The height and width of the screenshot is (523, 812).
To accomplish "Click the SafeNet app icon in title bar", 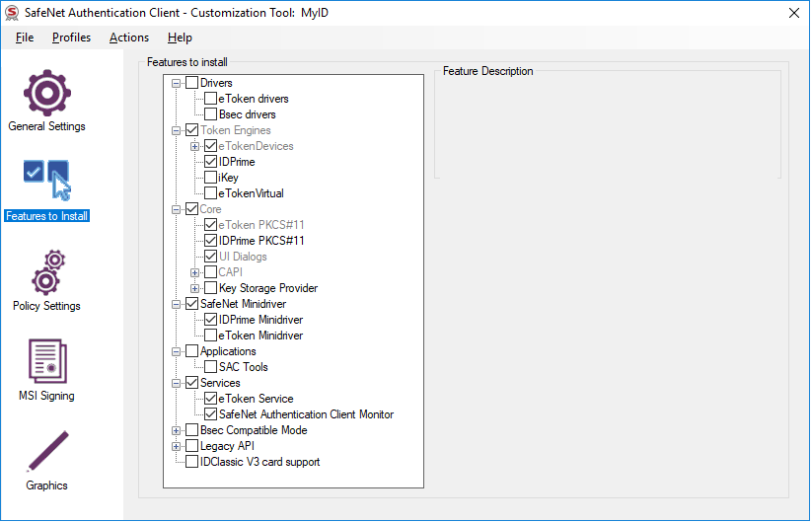I will coord(13,13).
